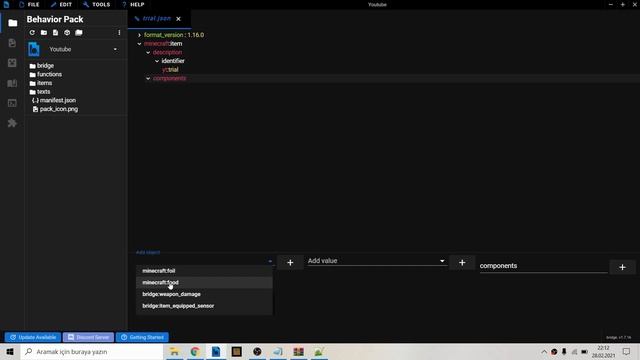This screenshot has width=640, height=360.
Task: Choose bridge:weapon_damage from the suggestion list
Action: pos(204,294)
